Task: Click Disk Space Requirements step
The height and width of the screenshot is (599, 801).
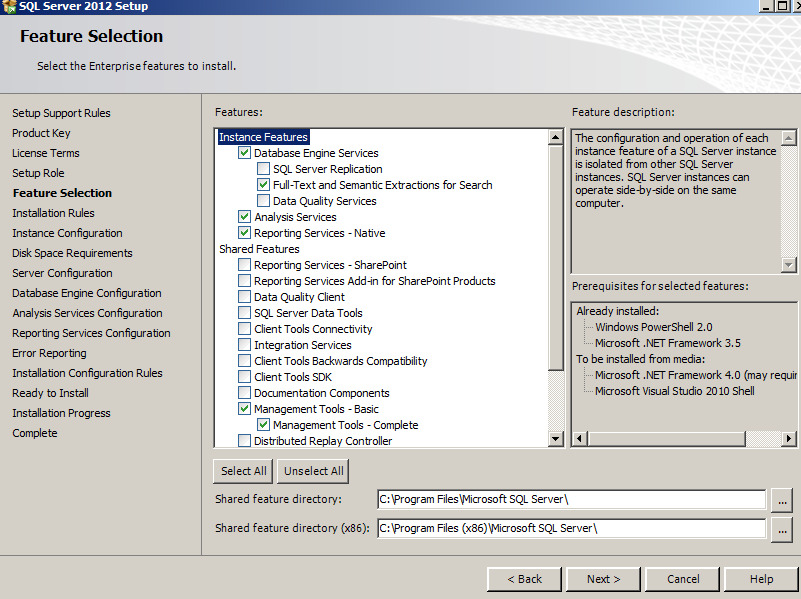Action: (x=72, y=253)
